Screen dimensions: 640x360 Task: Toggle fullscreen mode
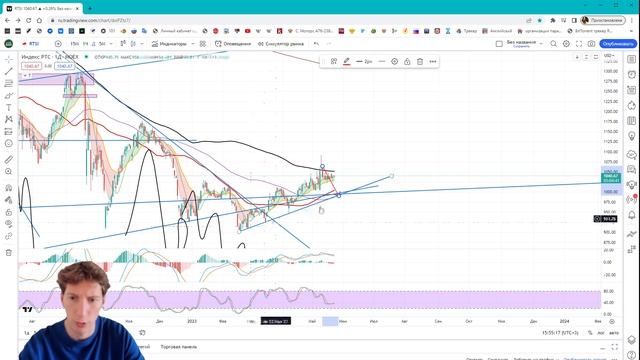point(579,44)
